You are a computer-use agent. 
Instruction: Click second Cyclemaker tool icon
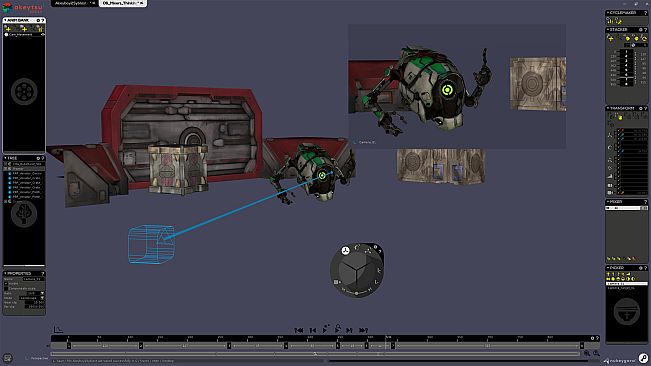[618, 21]
